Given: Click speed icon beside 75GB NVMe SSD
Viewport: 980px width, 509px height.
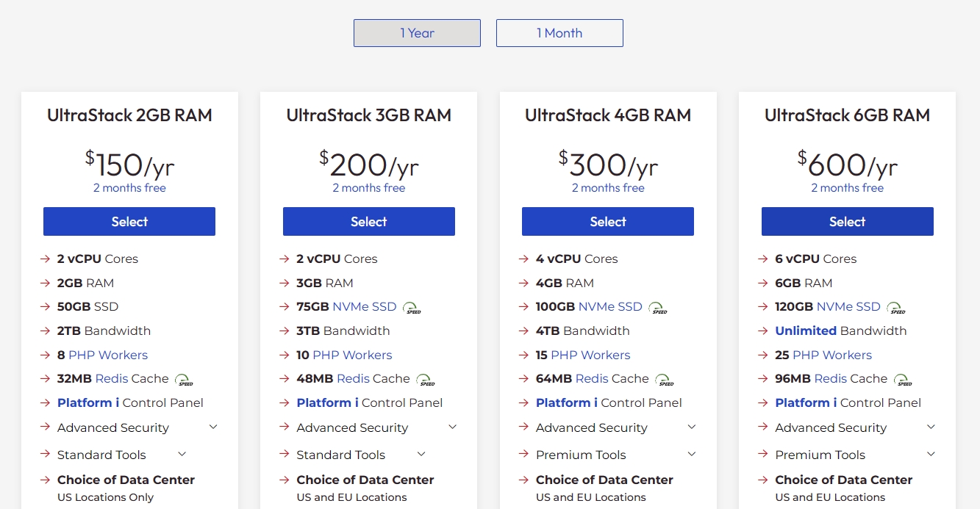Looking at the screenshot, I should tap(412, 308).
